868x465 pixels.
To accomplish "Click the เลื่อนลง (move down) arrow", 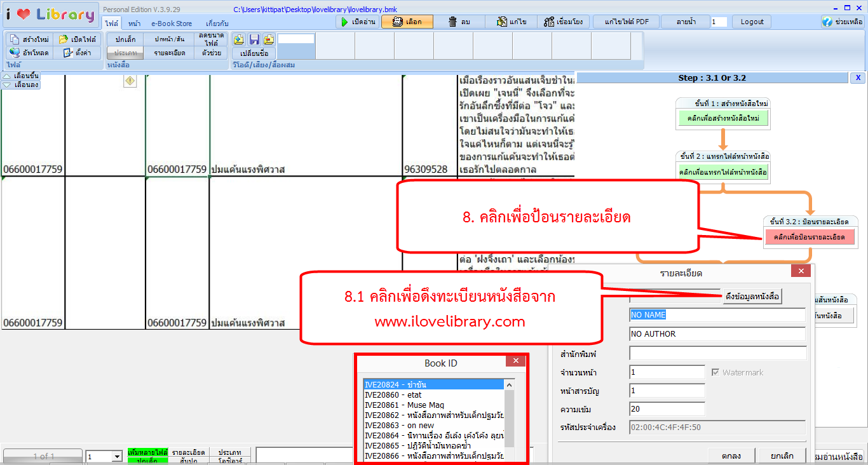I will pyautogui.click(x=21, y=84).
